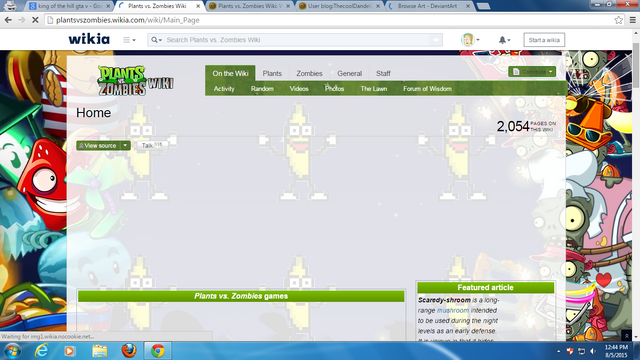This screenshot has width=640, height=360.
Task: Open the search scope dropdown magnifier
Action: pos(156,40)
